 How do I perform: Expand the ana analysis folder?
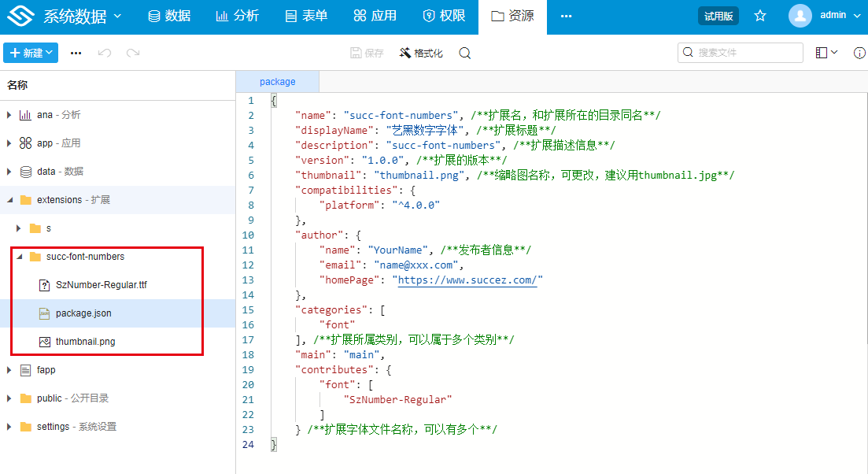[9, 115]
